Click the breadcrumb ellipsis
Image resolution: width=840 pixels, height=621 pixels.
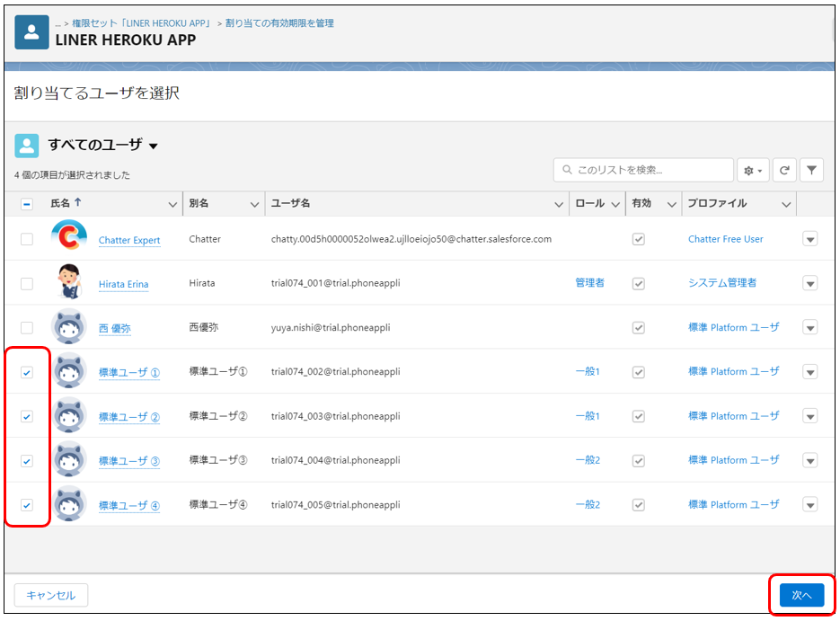pyautogui.click(x=57, y=23)
